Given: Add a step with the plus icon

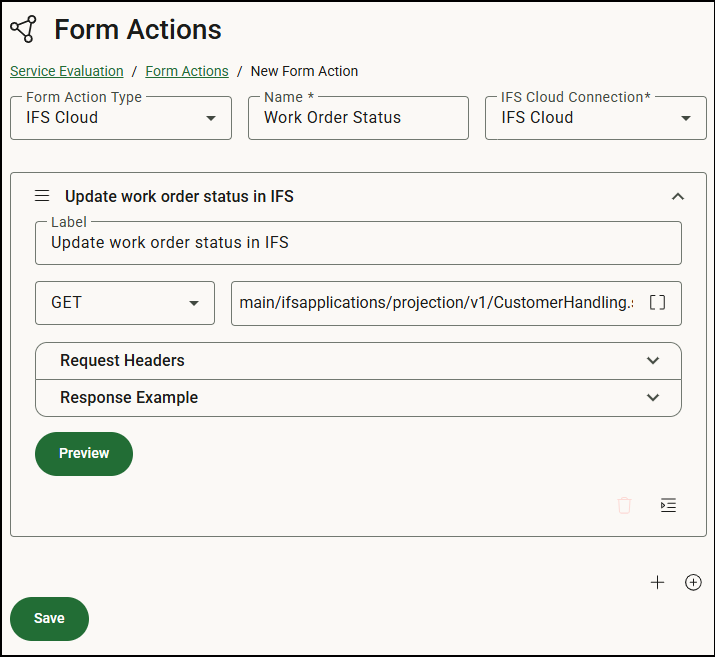Looking at the screenshot, I should (657, 582).
